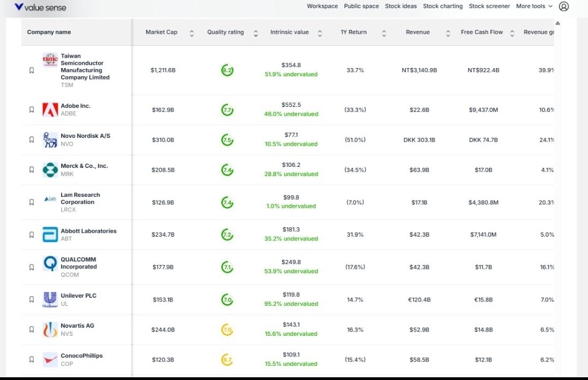The height and width of the screenshot is (380, 588).
Task: Select Novartis intrinsic value $143.1
Action: point(292,325)
